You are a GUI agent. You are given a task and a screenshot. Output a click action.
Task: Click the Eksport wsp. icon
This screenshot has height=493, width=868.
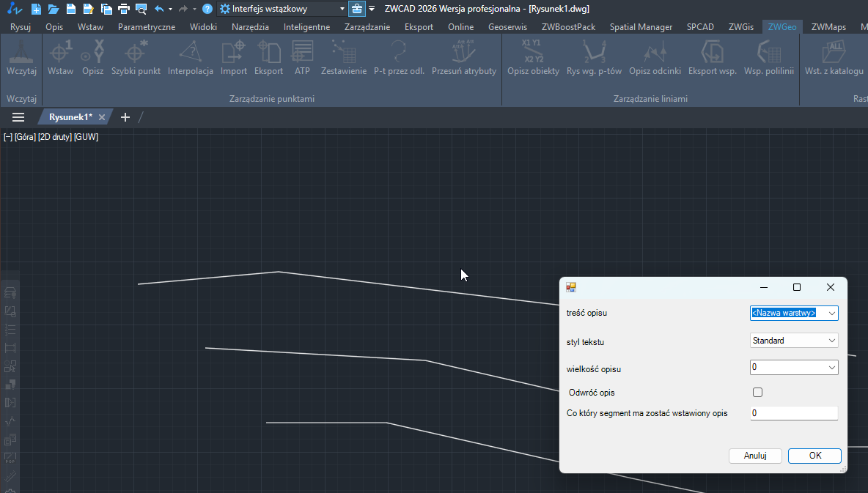[712, 57]
